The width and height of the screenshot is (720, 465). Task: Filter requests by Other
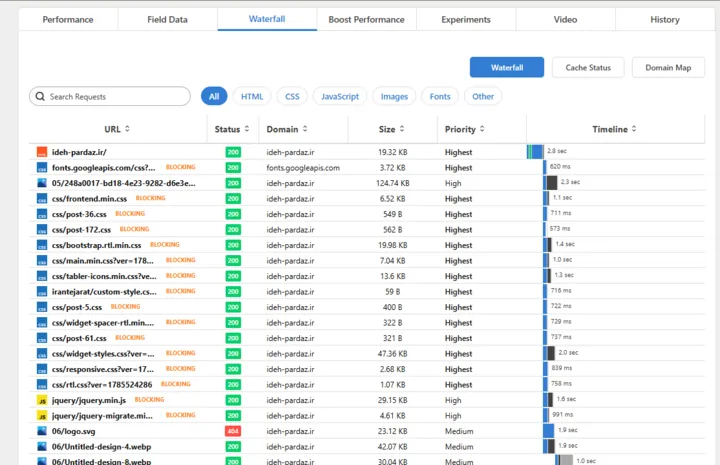(483, 96)
